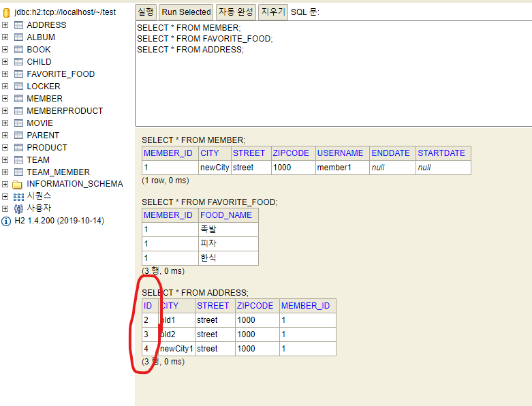The height and width of the screenshot is (406, 532).
Task: Expand the 사용자 users node
Action: (5, 208)
